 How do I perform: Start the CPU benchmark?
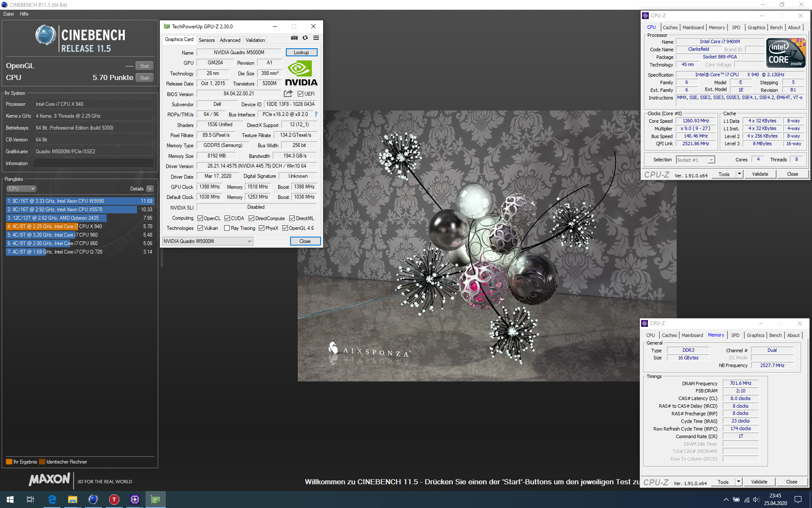[x=145, y=78]
